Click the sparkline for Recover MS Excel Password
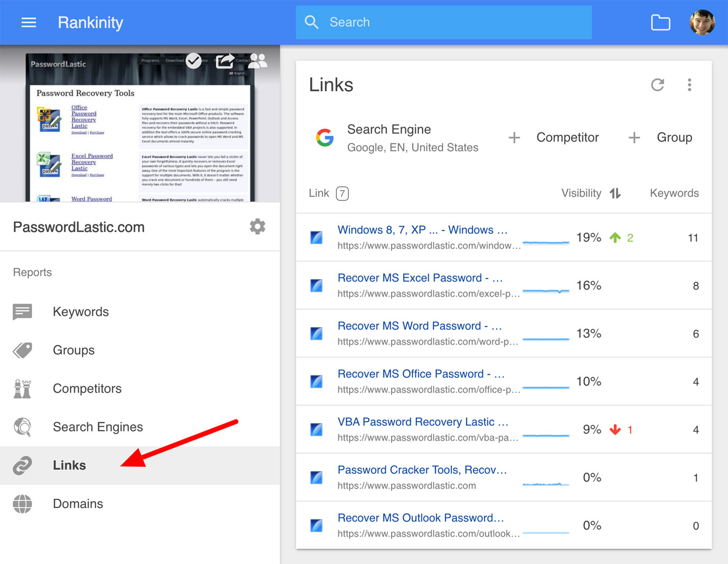This screenshot has height=564, width=728. 545,291
